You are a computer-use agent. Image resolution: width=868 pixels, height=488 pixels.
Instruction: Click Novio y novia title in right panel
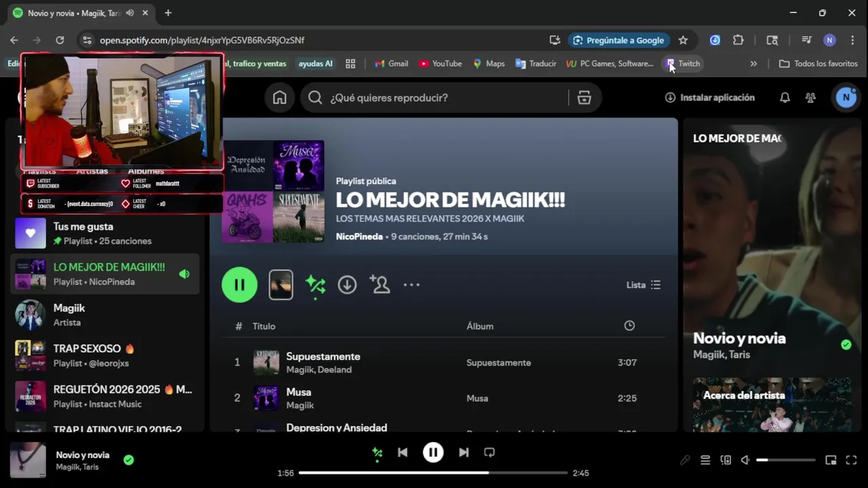click(739, 338)
